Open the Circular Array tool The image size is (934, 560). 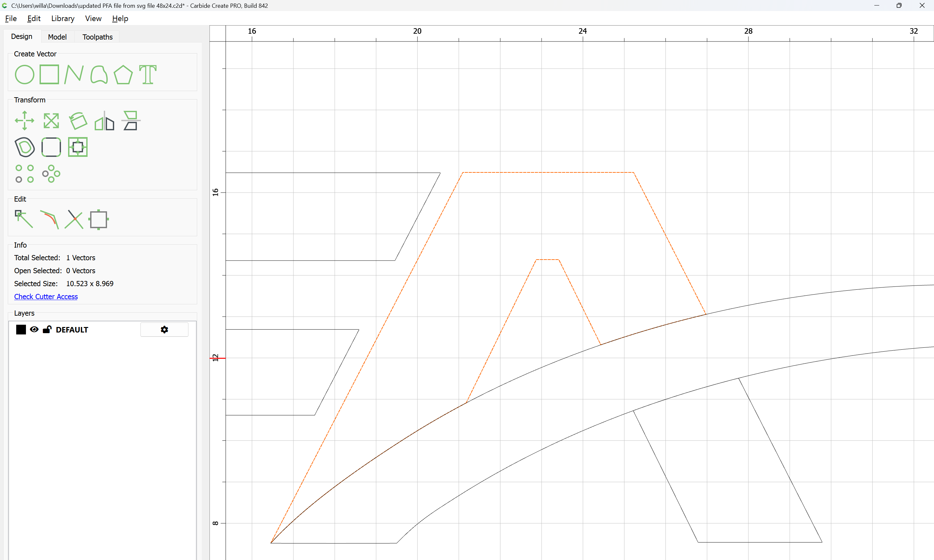[x=51, y=174]
